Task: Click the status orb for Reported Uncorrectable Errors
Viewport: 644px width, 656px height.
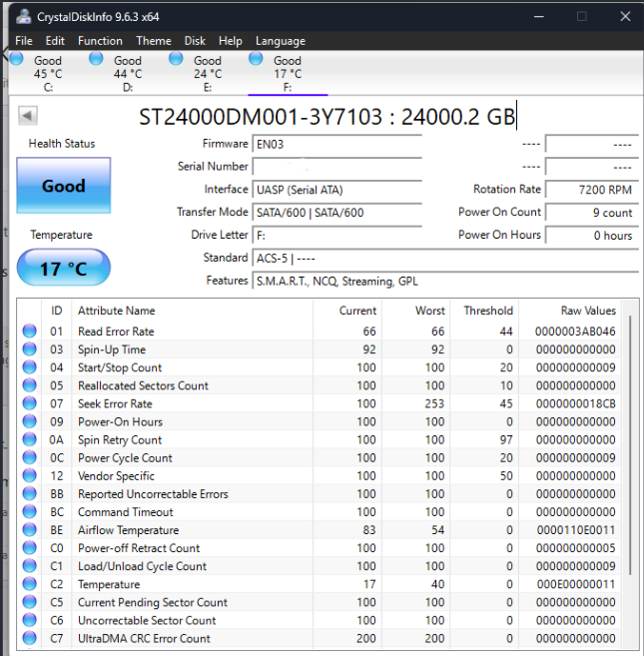Action: coord(29,493)
